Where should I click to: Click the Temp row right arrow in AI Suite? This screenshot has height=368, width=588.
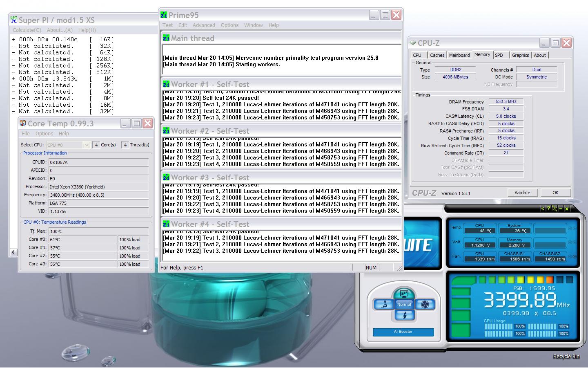tap(575, 227)
